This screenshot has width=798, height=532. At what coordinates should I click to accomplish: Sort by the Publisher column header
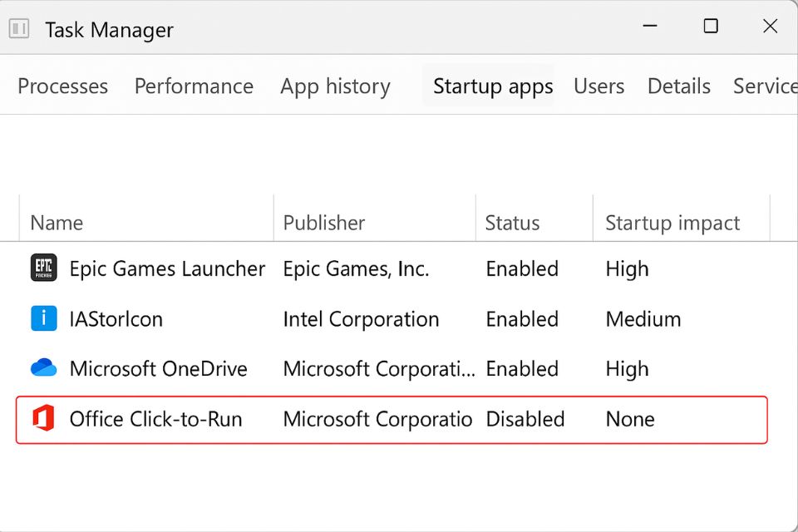(x=324, y=223)
